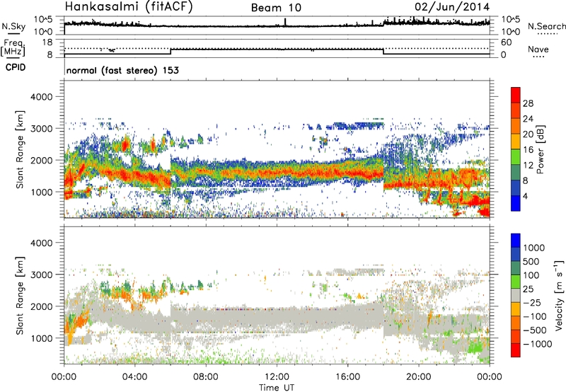Pick the light green 12–16 dB Power segment
The height and width of the screenshot is (392, 566).
point(516,157)
